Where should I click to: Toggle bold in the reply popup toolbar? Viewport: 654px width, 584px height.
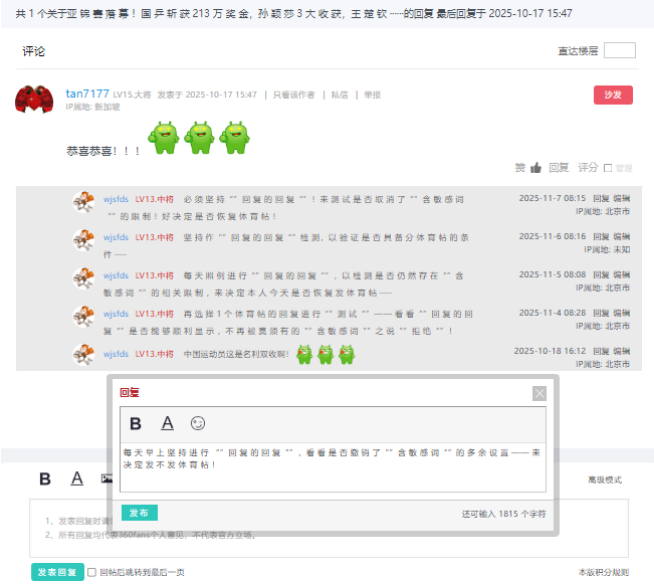pos(136,423)
